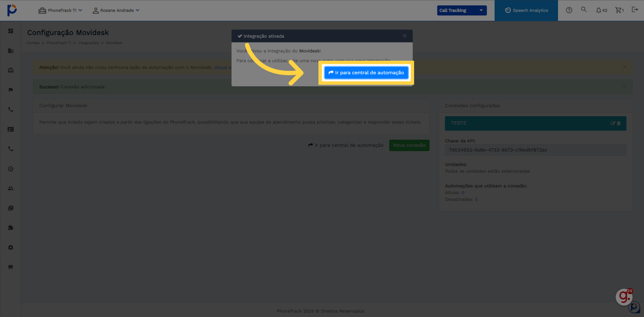Open the circular target icon in sidebar
The height and width of the screenshot is (317, 644).
pos(11,169)
